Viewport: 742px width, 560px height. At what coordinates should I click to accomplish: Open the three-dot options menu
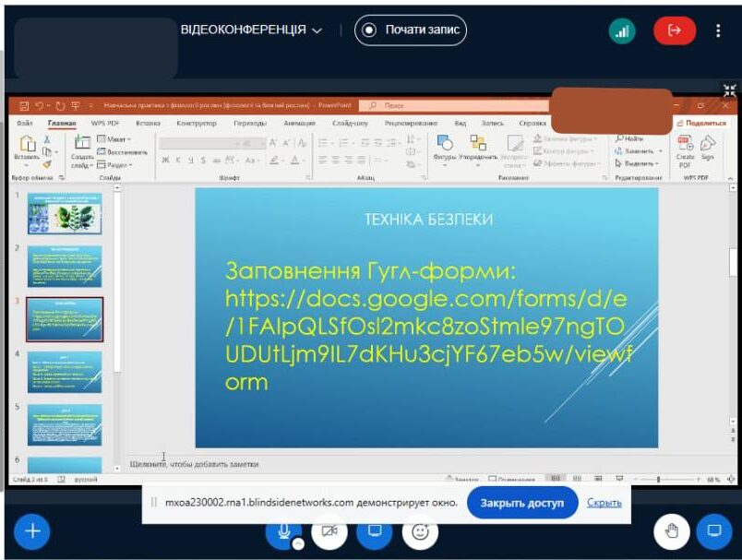(x=718, y=30)
